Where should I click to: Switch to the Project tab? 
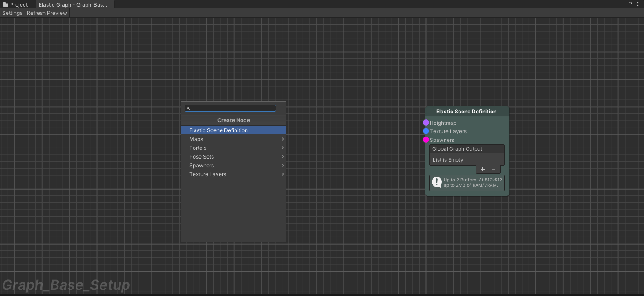click(x=16, y=4)
